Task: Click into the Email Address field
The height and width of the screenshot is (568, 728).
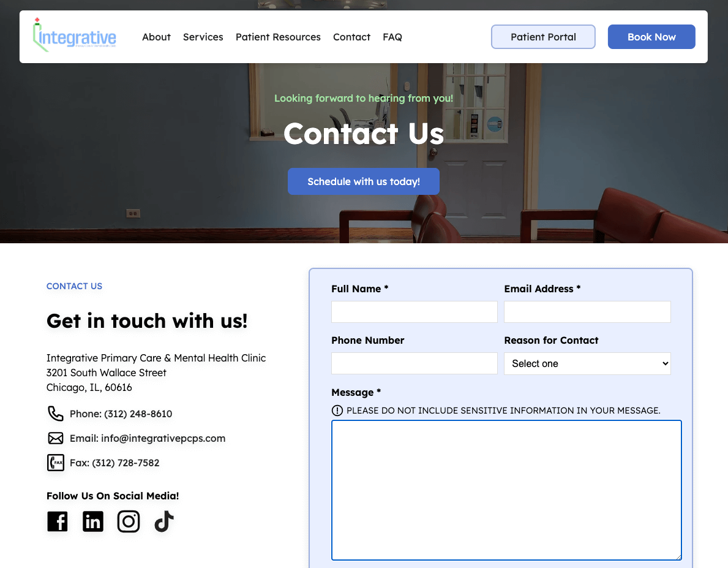Action: 587,312
